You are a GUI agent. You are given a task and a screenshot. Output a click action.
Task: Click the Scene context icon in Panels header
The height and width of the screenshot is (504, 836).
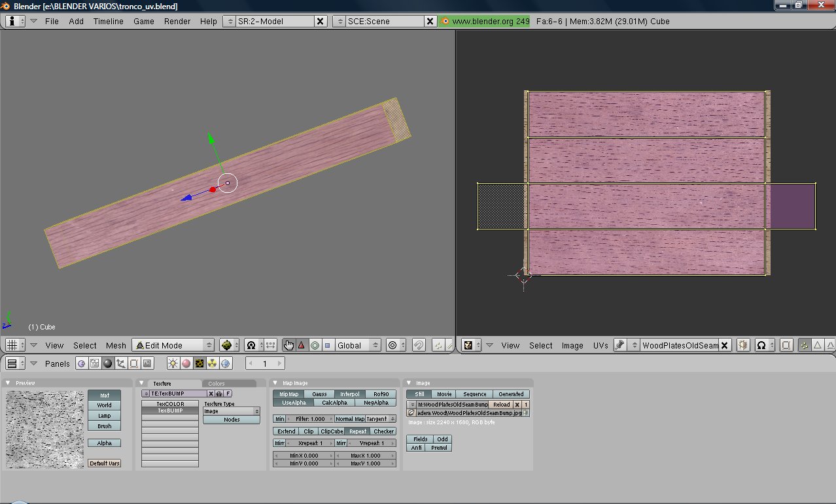tap(147, 363)
